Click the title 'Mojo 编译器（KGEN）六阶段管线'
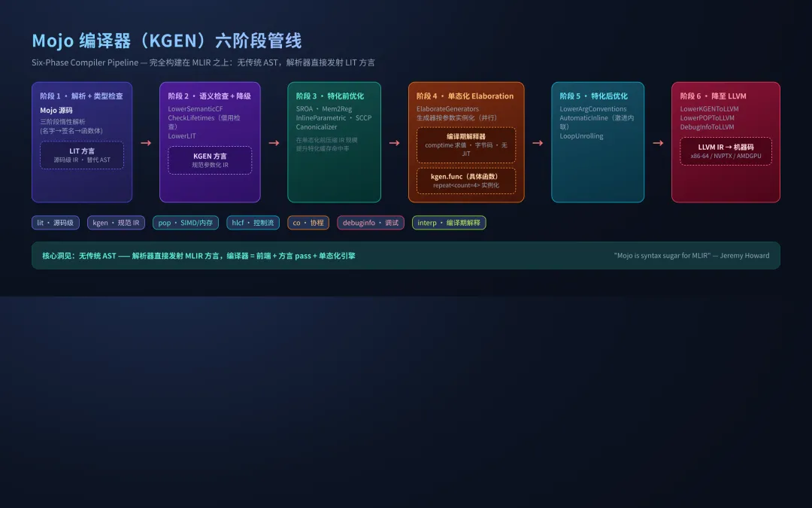The width and height of the screenshot is (812, 508). click(167, 41)
